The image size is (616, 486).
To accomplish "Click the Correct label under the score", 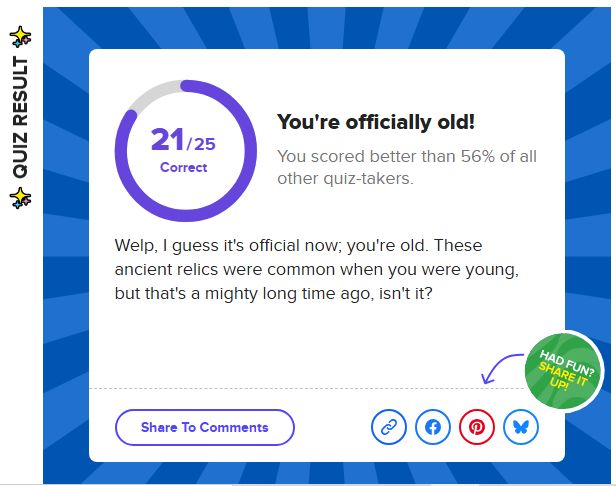I will tap(183, 167).
